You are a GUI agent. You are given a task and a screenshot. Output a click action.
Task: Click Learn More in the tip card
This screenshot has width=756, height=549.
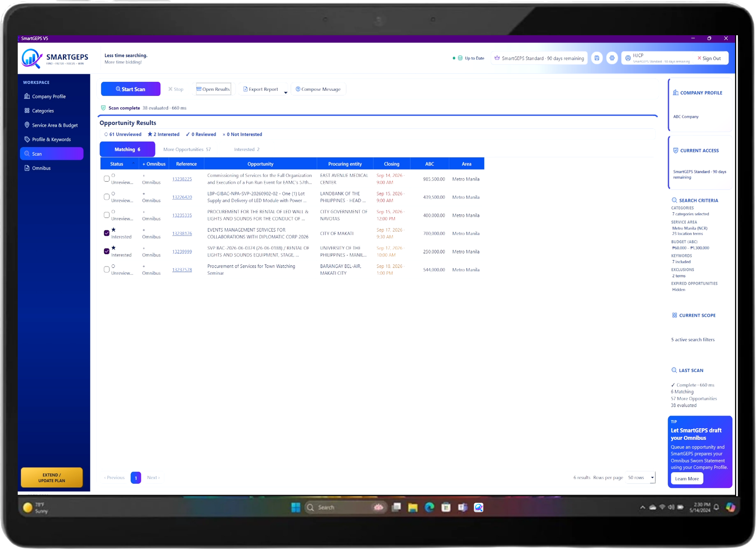687,479
